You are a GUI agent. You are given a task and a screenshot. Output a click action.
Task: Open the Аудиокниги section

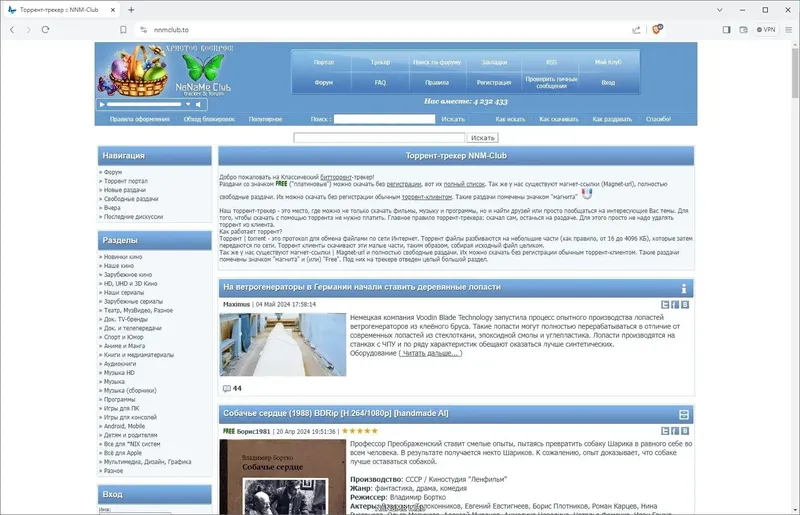point(120,364)
